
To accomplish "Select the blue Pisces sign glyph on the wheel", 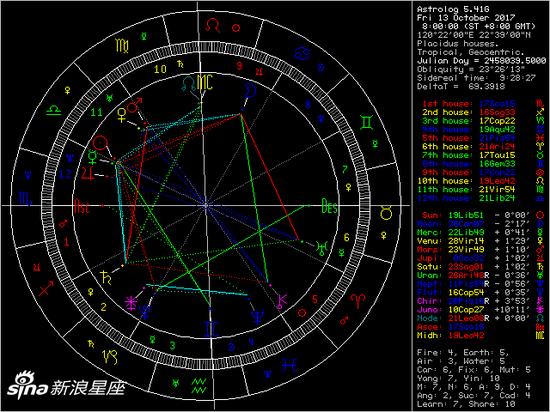I will [288, 365].
